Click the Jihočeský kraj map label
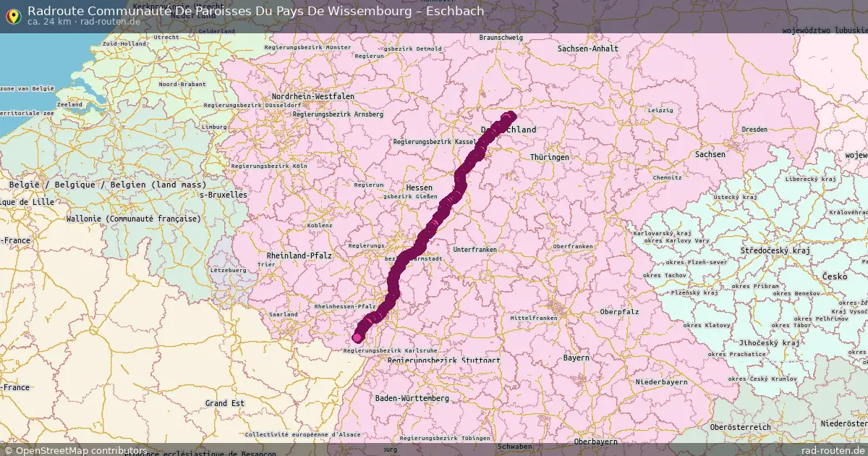This screenshot has width=868, height=456. (x=770, y=343)
